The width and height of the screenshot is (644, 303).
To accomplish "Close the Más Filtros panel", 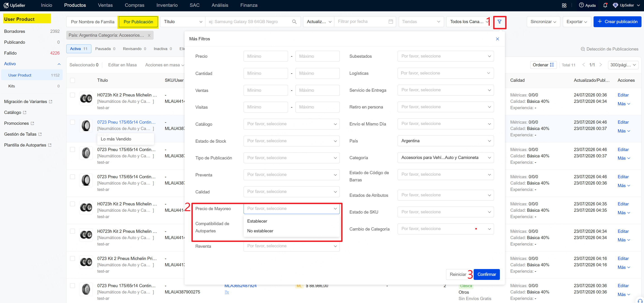I will (497, 39).
